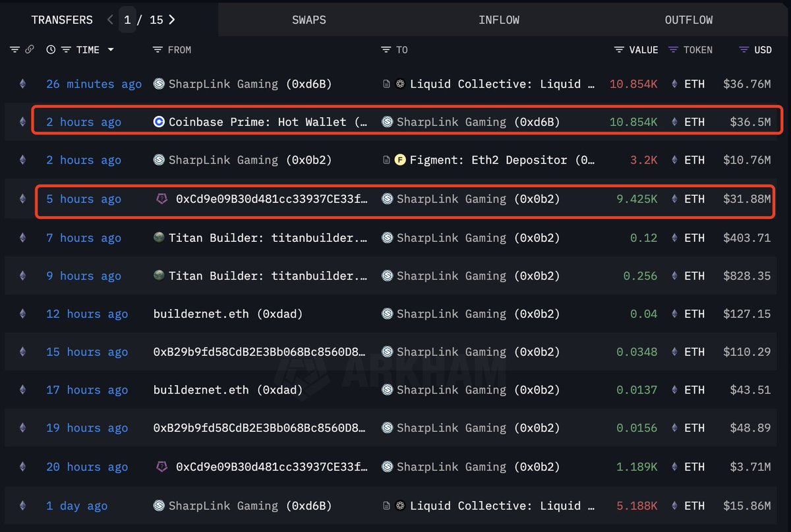791x532 pixels.
Task: Open '2 hours ago' link in the Coinbase Prime row
Action: [x=84, y=122]
